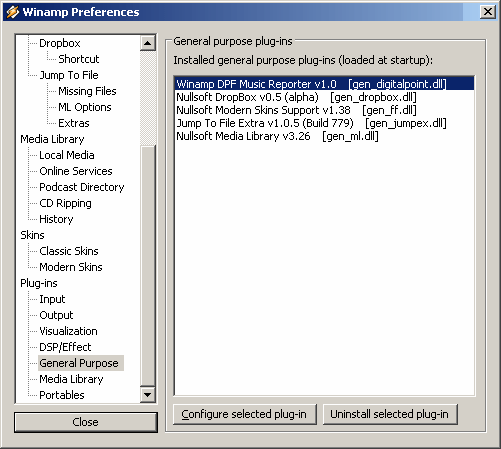Click the Close button below tree
Screen dimensions: 501x449
pyautogui.click(x=86, y=422)
